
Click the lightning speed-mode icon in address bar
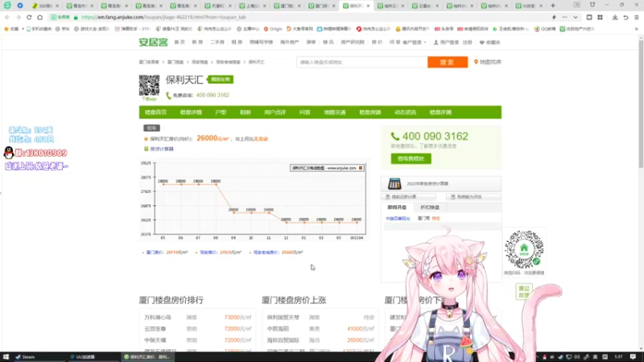554,17
